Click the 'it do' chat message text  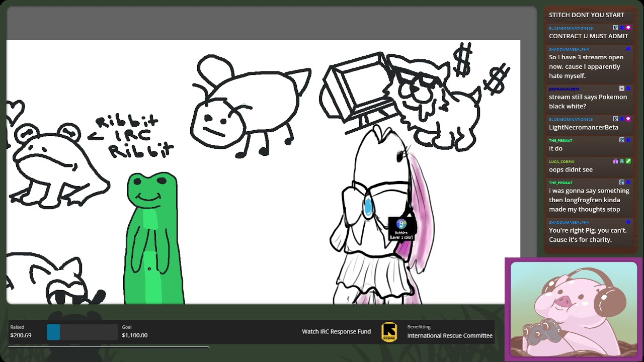tap(555, 148)
